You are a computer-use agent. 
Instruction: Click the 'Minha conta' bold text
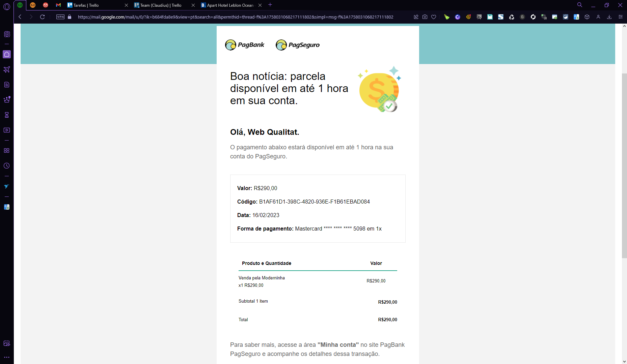[338, 345]
